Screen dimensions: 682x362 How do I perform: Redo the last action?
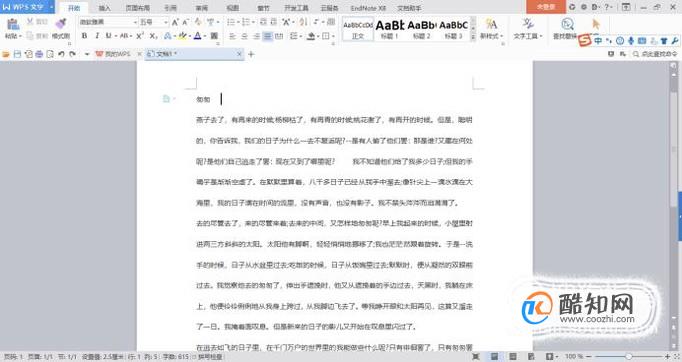(x=72, y=54)
